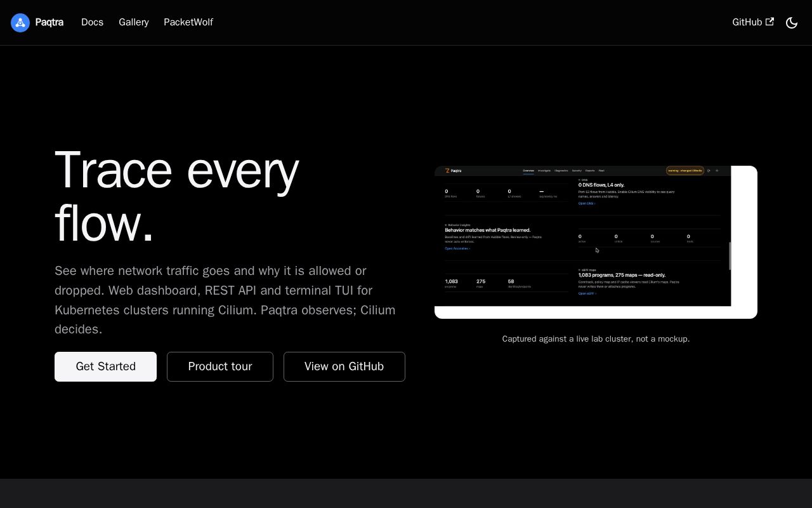Image resolution: width=812 pixels, height=508 pixels.
Task: Open the Docs navigation item
Action: [92, 22]
